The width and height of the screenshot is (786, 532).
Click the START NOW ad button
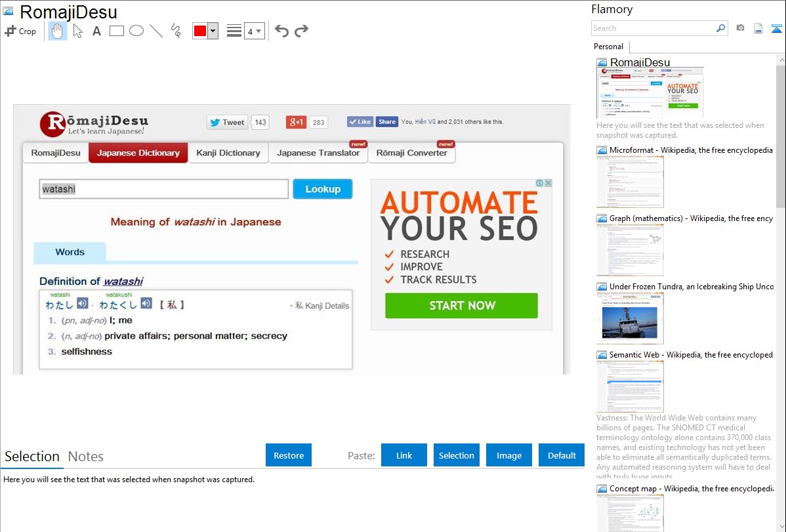coord(462,306)
